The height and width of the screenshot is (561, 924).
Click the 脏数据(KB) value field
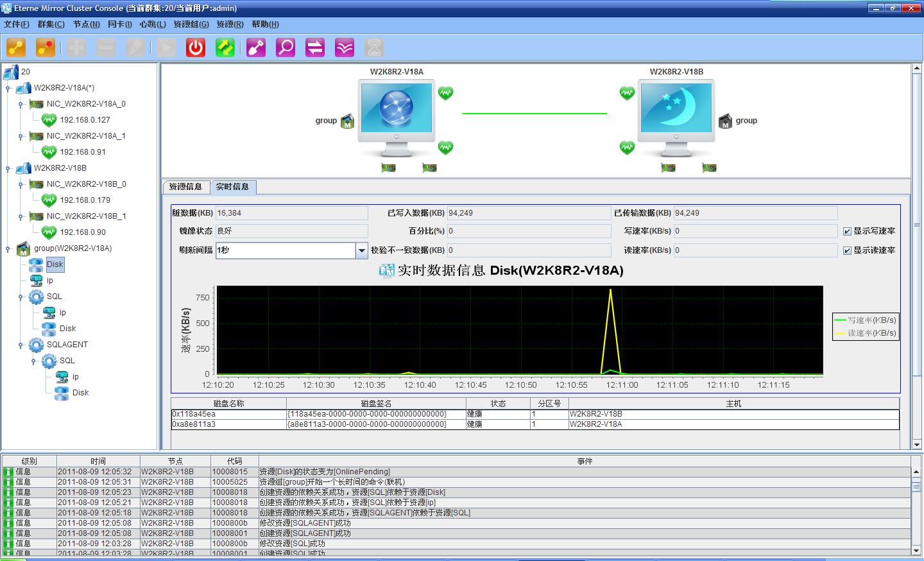pos(292,213)
